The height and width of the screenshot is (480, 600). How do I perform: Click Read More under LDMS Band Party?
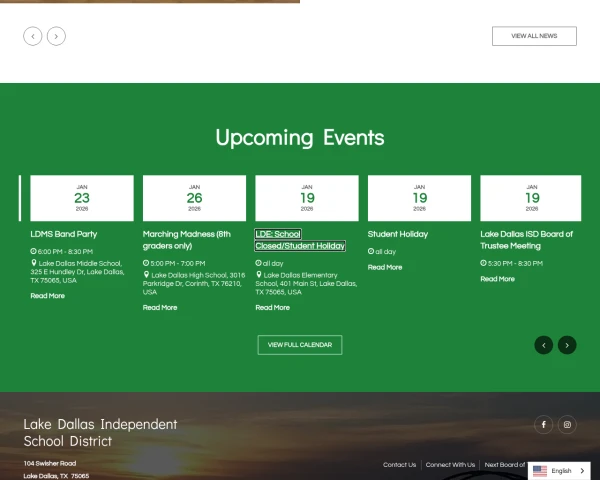pos(47,296)
